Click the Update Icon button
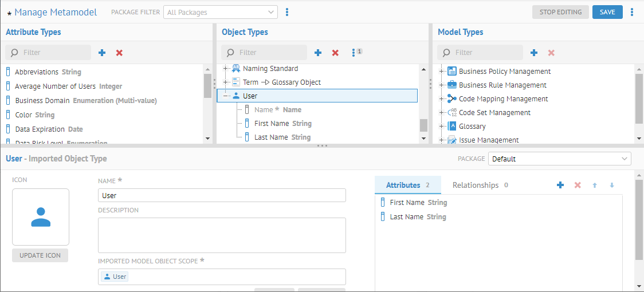The image size is (644, 292). [x=40, y=255]
